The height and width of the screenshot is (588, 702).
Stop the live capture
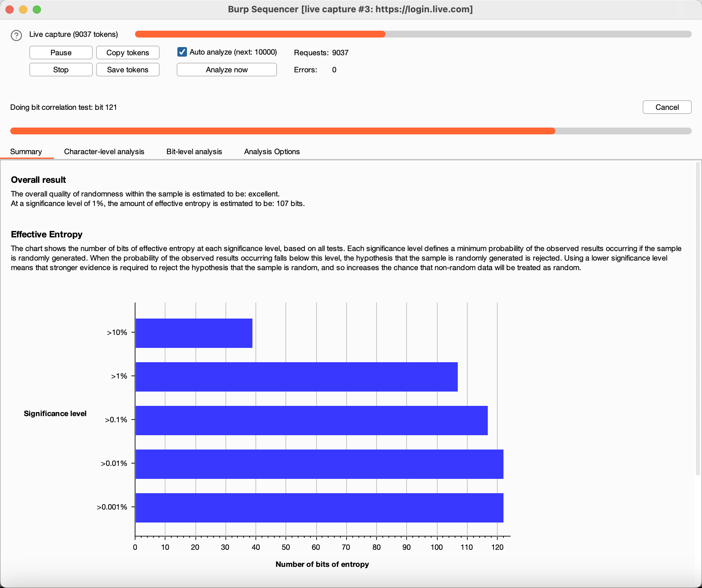61,70
